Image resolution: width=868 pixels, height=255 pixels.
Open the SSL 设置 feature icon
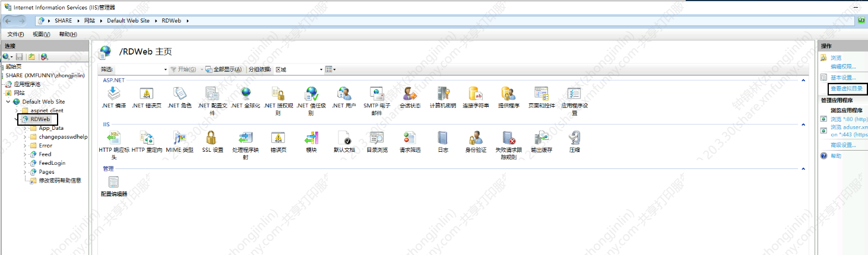pyautogui.click(x=212, y=138)
